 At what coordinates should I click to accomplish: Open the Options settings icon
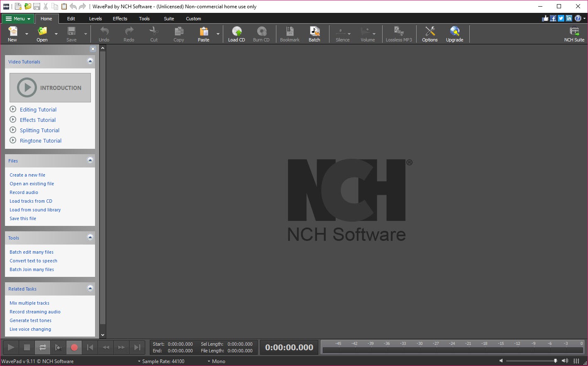(x=429, y=34)
